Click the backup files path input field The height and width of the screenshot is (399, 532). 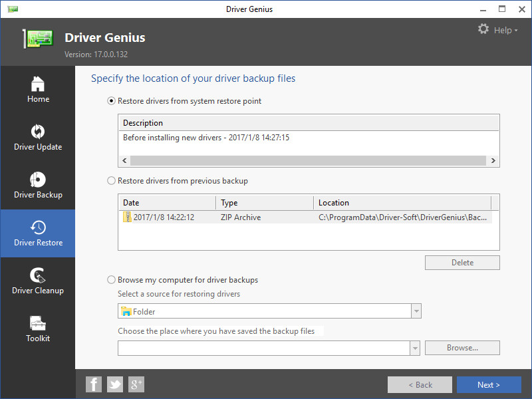(x=263, y=348)
